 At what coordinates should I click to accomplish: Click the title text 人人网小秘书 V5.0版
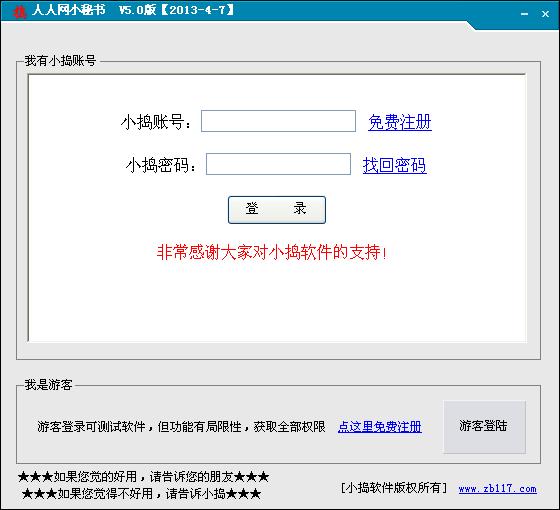click(x=133, y=10)
